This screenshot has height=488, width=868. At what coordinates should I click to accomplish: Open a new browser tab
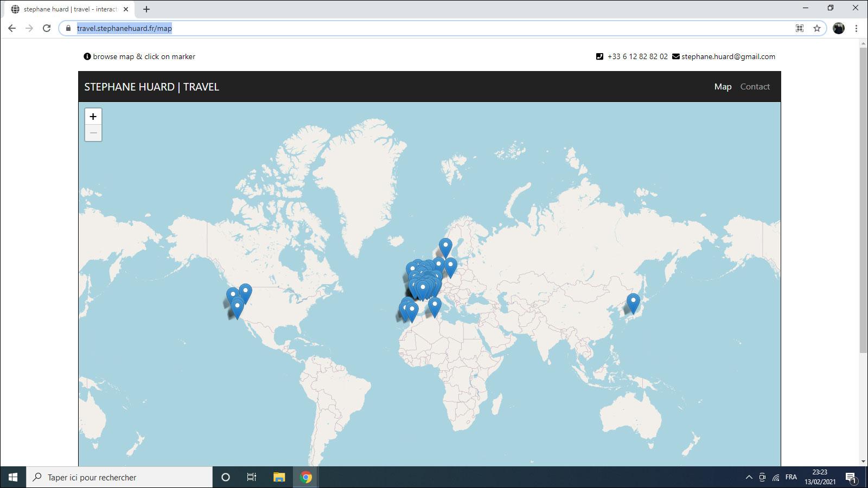click(146, 9)
